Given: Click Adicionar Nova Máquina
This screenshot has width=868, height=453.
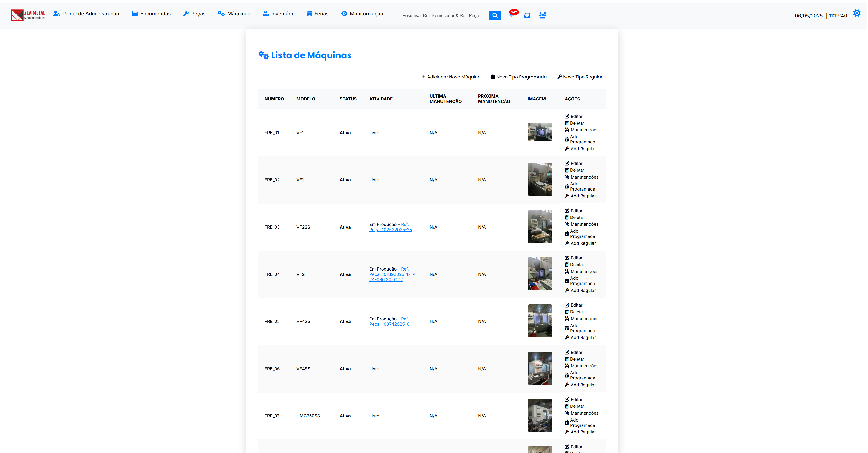Looking at the screenshot, I should click(x=451, y=77).
